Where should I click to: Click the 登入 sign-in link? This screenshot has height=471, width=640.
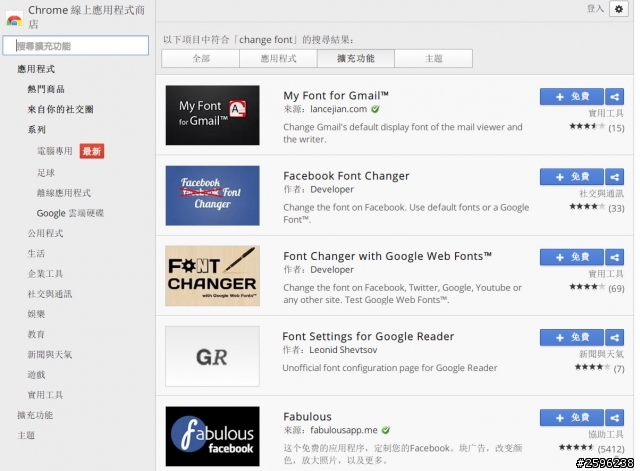595,9
